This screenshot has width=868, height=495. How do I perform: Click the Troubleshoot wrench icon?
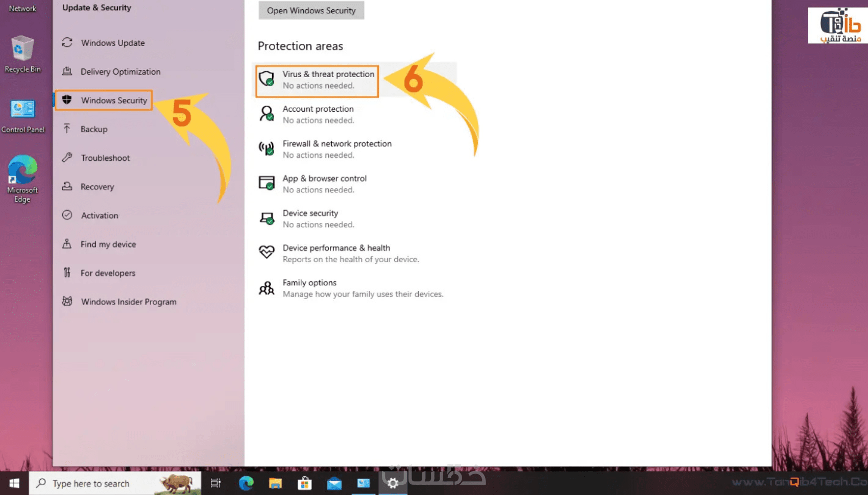tap(67, 157)
